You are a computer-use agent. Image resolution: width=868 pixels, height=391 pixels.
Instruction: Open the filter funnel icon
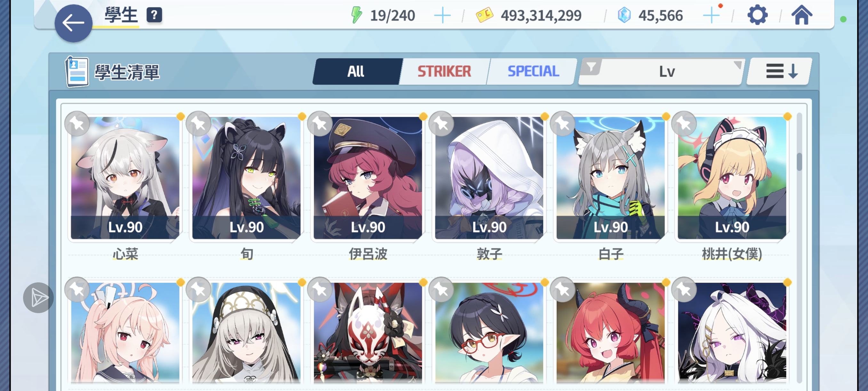coord(591,67)
